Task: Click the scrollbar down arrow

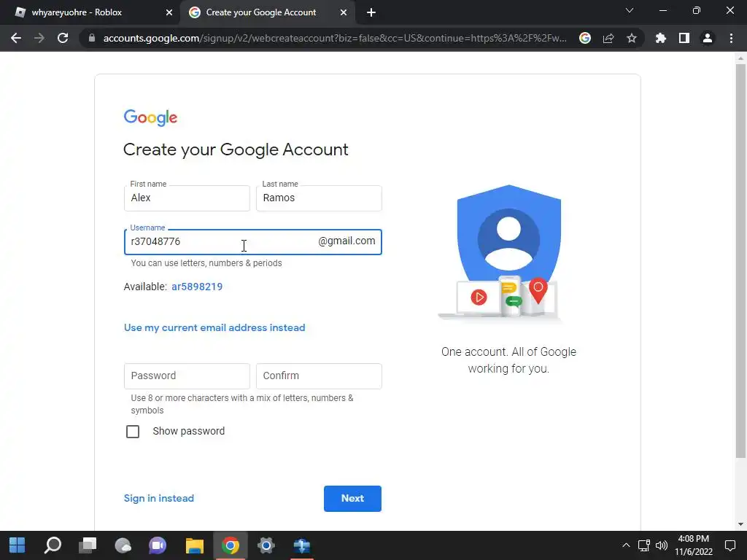Action: (x=740, y=525)
